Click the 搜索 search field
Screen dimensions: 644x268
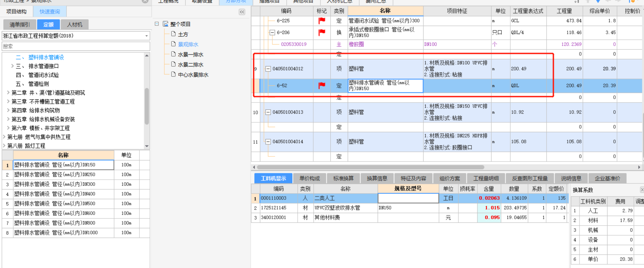point(76,46)
